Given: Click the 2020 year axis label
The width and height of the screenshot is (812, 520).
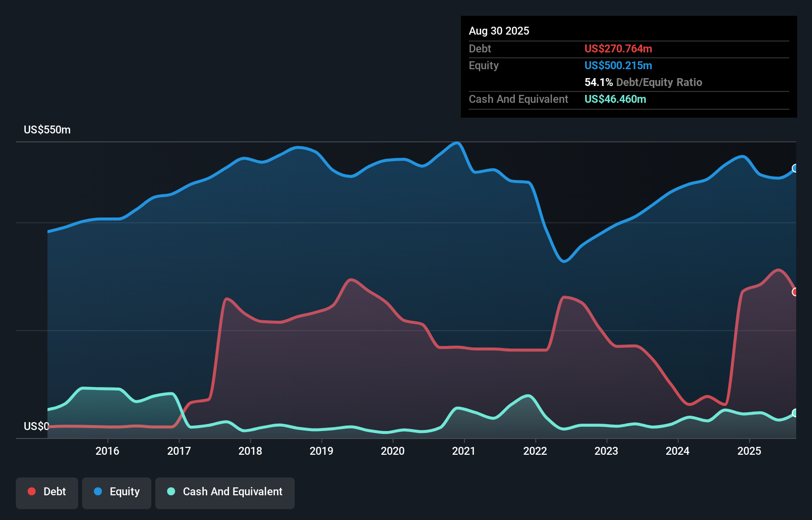Looking at the screenshot, I should coord(393,451).
